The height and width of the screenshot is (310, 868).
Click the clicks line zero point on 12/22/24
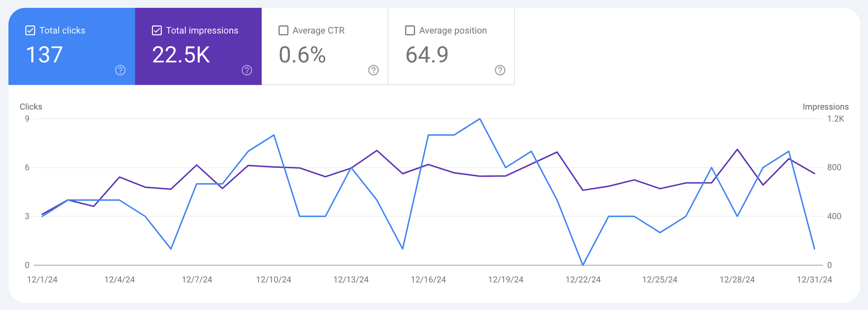tap(583, 265)
